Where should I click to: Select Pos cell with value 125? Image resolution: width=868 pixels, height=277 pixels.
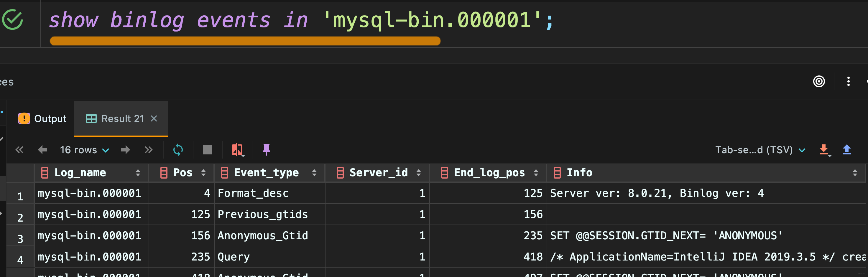[x=181, y=214]
